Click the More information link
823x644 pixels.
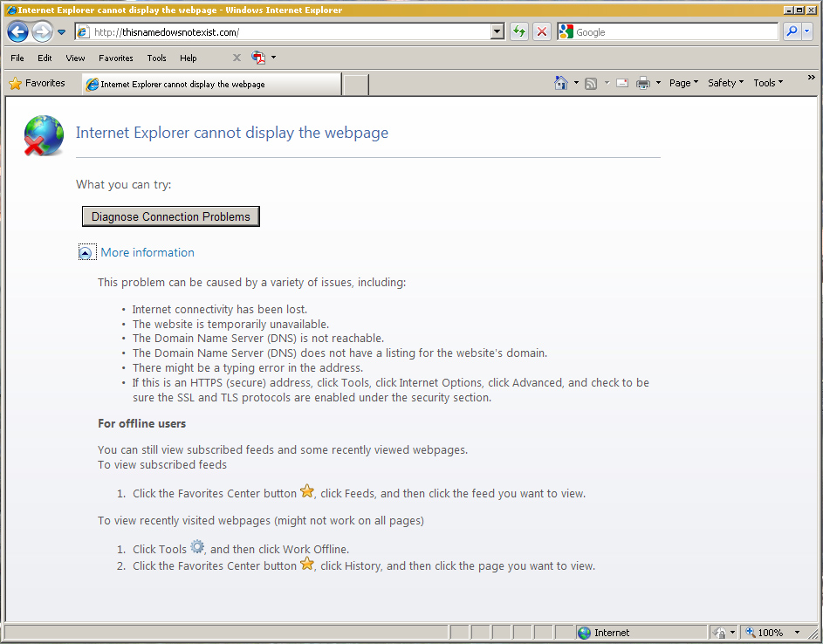147,253
